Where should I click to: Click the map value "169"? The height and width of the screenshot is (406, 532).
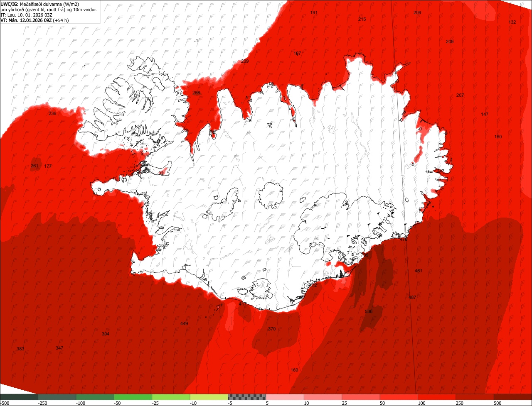294,370
